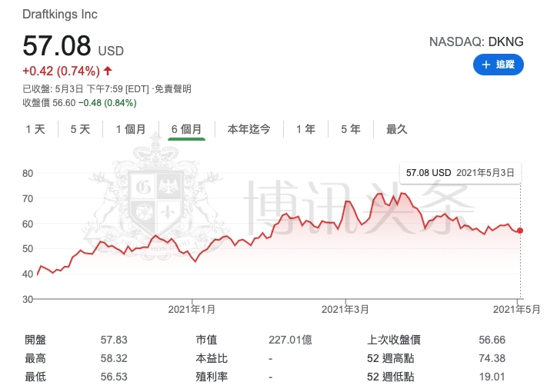Image resolution: width=557 pixels, height=392 pixels.
Task: Choose the 1 個月 range tab
Action: tap(131, 129)
